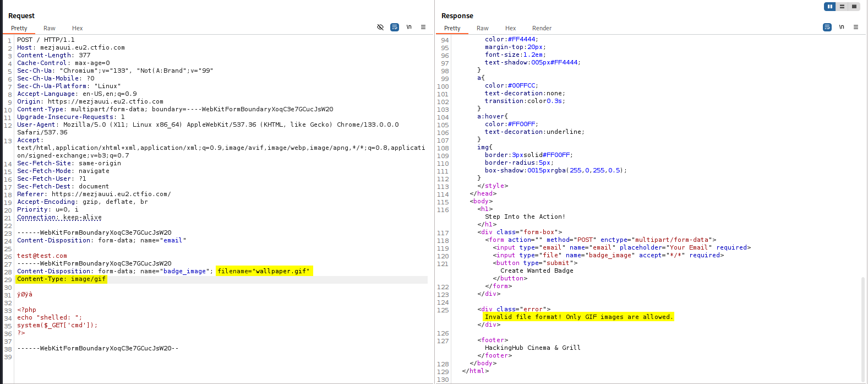Viewport: 868px width, 384px height.
Task: Switch to the Request Raw tab
Action: coord(50,28)
